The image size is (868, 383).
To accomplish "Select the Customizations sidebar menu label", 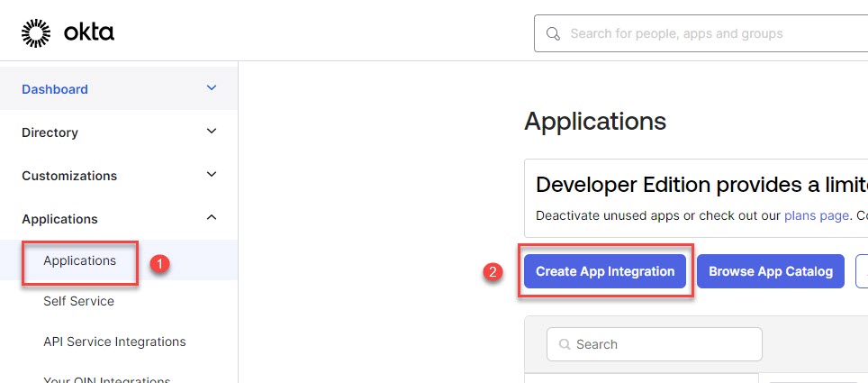I will (69, 176).
